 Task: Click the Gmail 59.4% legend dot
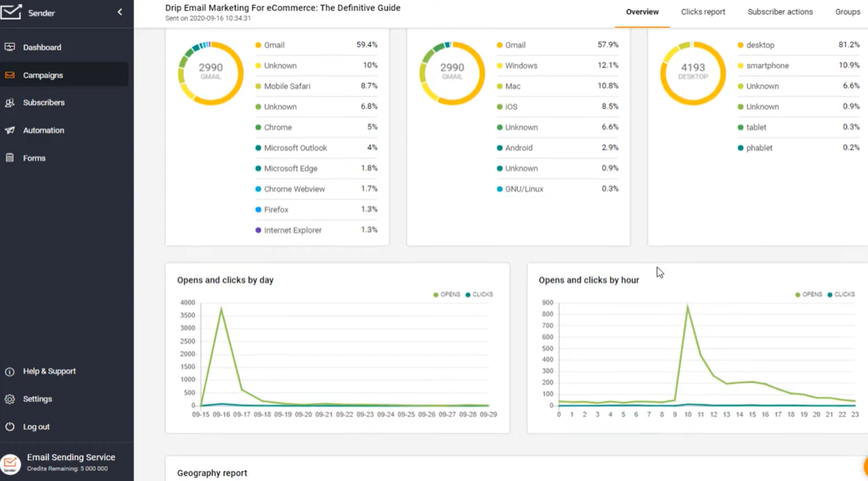pos(258,45)
